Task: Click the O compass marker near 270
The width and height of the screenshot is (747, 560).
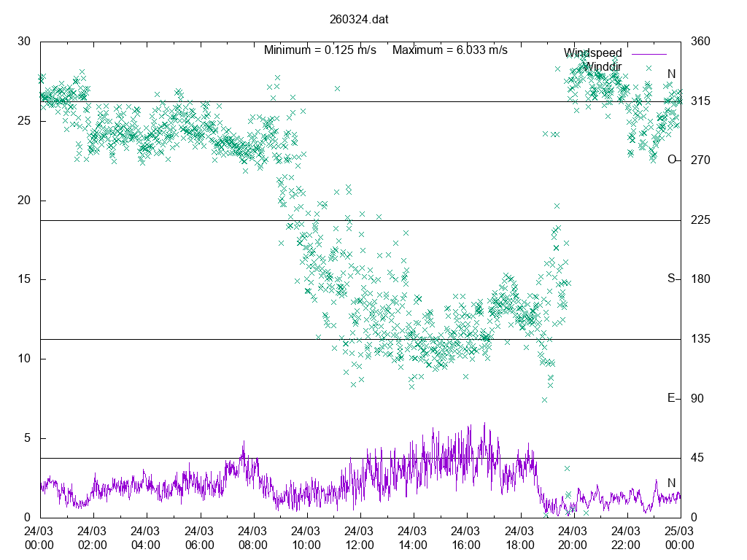Action: [x=672, y=160]
